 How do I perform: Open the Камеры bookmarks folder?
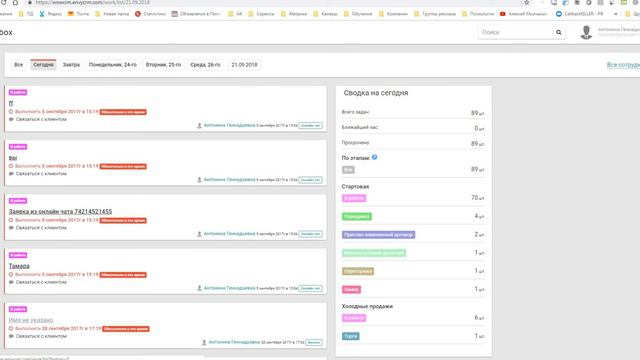(x=325, y=14)
